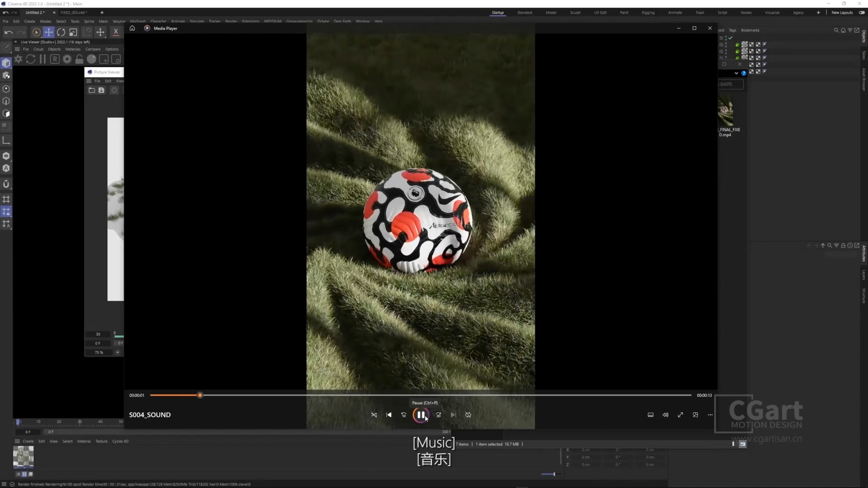Select Edges mode in left palette
Viewport: 868px width, 488px height.
point(6,101)
